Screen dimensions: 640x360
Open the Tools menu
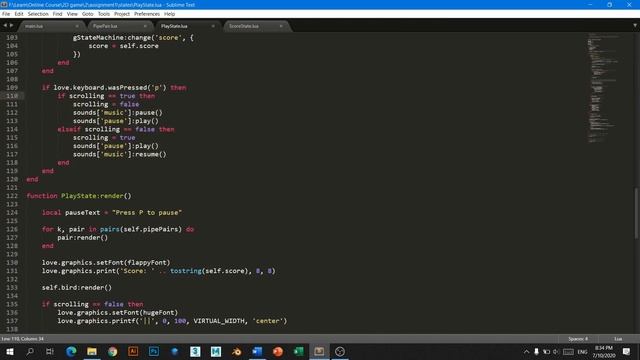point(104,14)
